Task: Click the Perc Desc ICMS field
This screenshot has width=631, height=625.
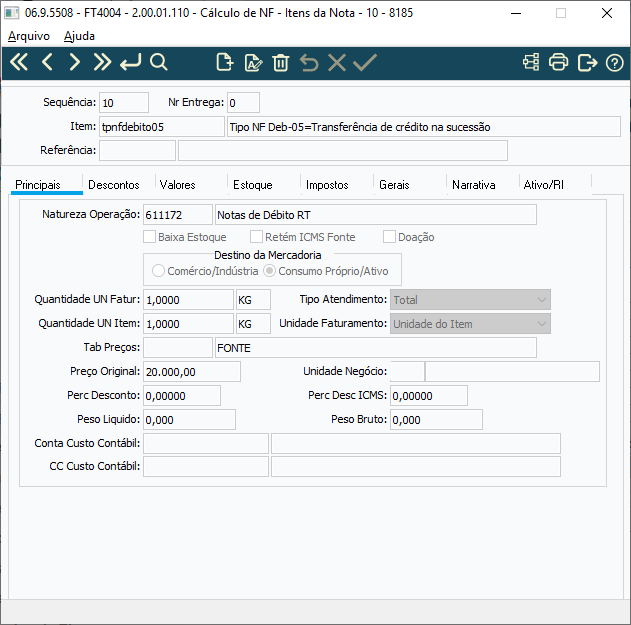Action: point(429,396)
